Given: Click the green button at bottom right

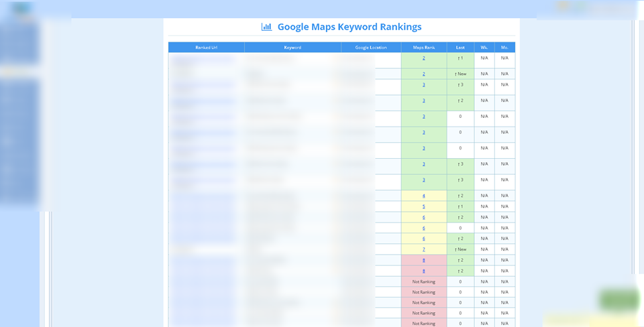Looking at the screenshot, I should click(619, 300).
